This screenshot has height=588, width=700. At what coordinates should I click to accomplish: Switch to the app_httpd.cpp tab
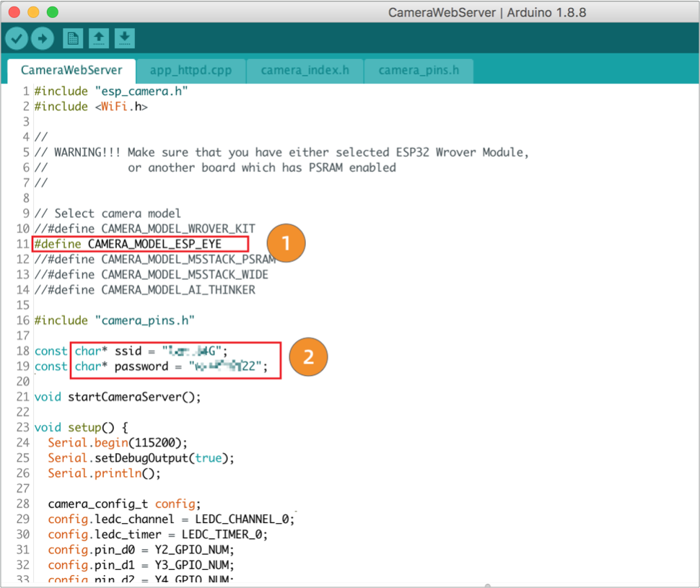click(x=192, y=71)
